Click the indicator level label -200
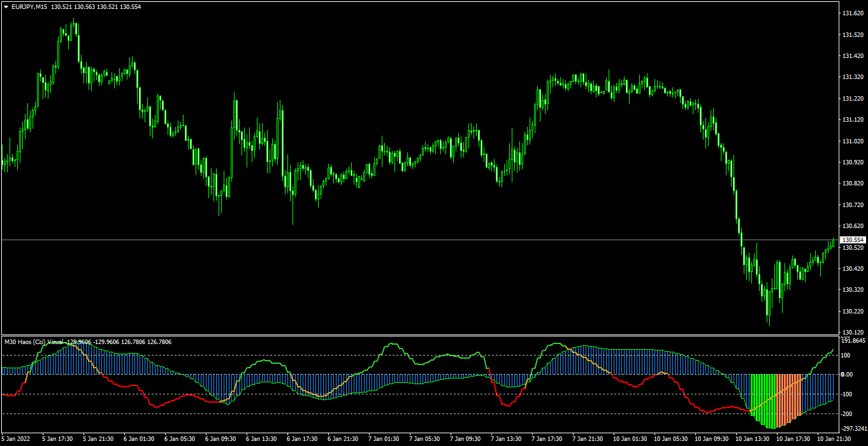 pos(848,414)
